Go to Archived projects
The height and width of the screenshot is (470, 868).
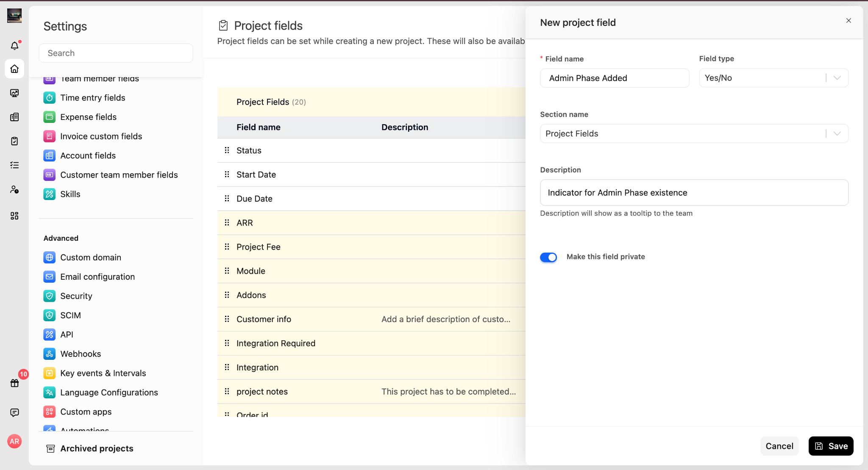97,448
